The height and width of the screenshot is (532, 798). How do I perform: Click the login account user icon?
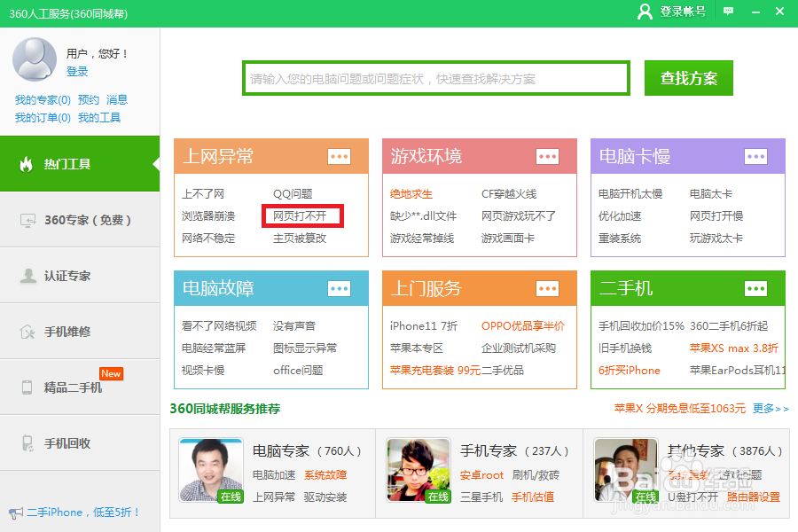[x=645, y=12]
